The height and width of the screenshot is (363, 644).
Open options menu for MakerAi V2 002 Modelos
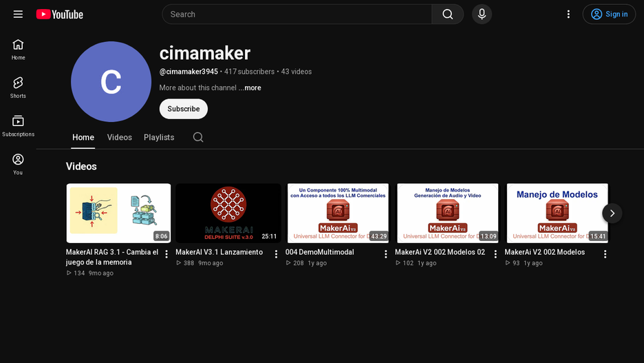pyautogui.click(x=605, y=254)
